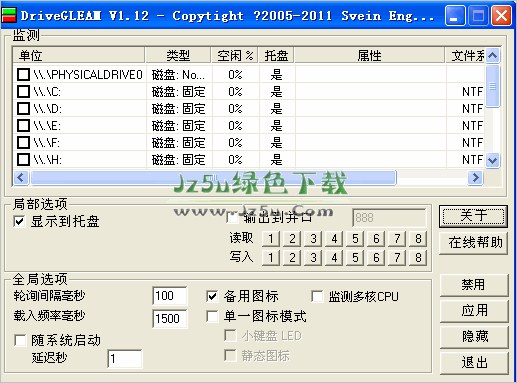Enable the 输出到并口 checkbox

[x=232, y=218]
